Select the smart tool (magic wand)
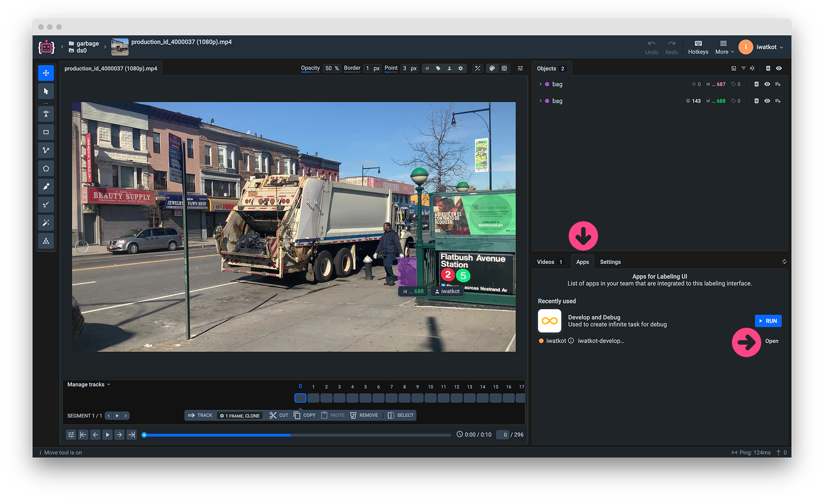Screen dimensions: 824x504 point(46,223)
